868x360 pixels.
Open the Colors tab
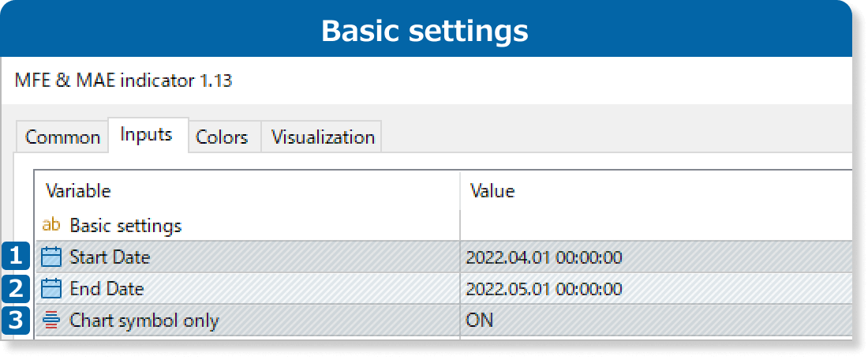pyautogui.click(x=222, y=137)
